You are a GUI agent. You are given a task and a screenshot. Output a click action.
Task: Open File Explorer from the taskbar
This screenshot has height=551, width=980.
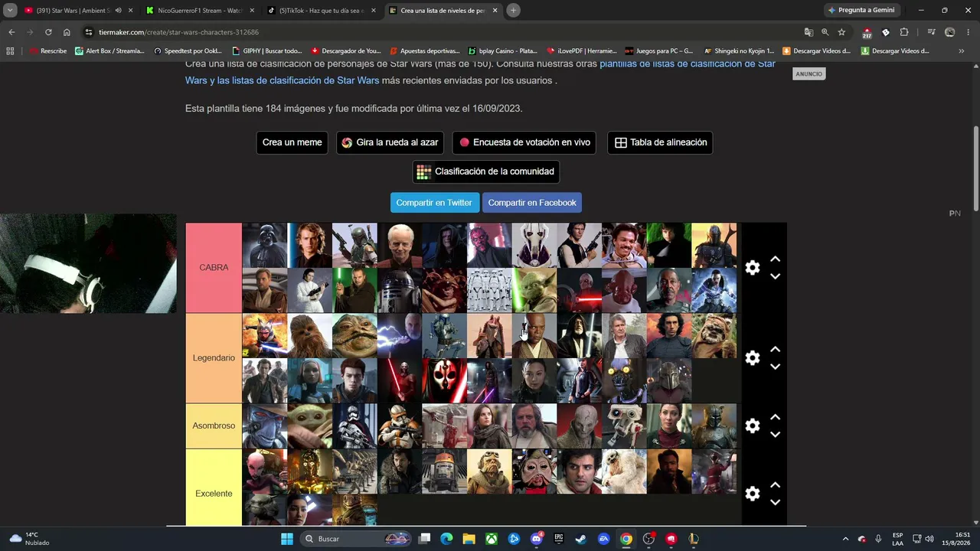pyautogui.click(x=469, y=539)
